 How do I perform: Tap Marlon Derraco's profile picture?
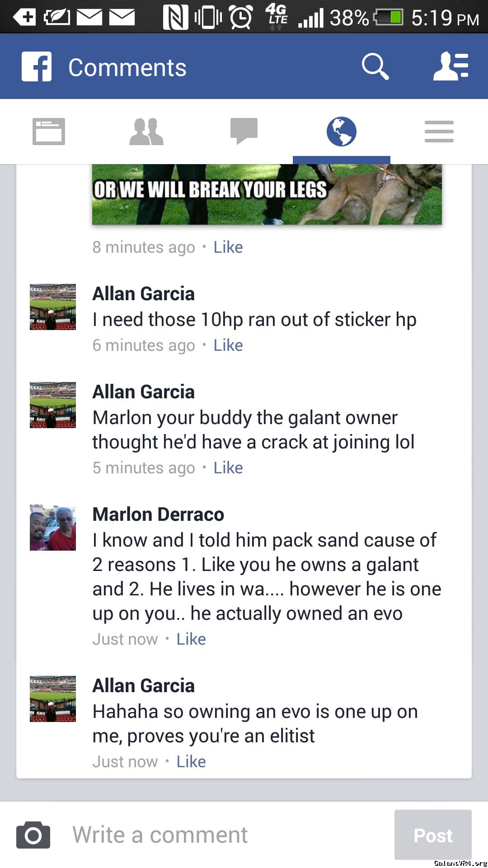[x=53, y=528]
